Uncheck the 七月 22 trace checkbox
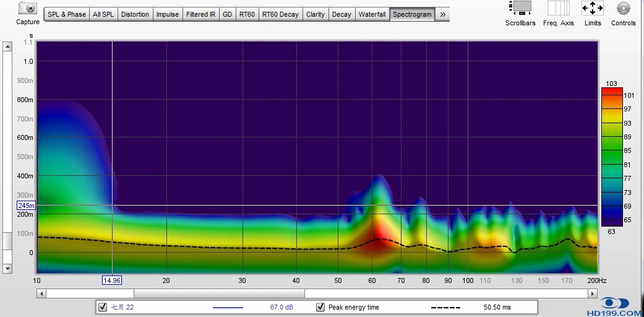Viewport: 644px width, 317px height. point(103,307)
